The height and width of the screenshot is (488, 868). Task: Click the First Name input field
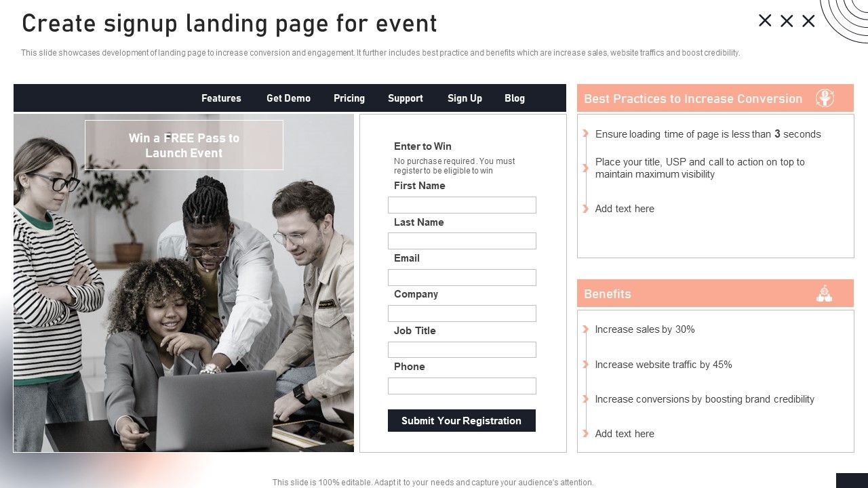[x=462, y=205]
